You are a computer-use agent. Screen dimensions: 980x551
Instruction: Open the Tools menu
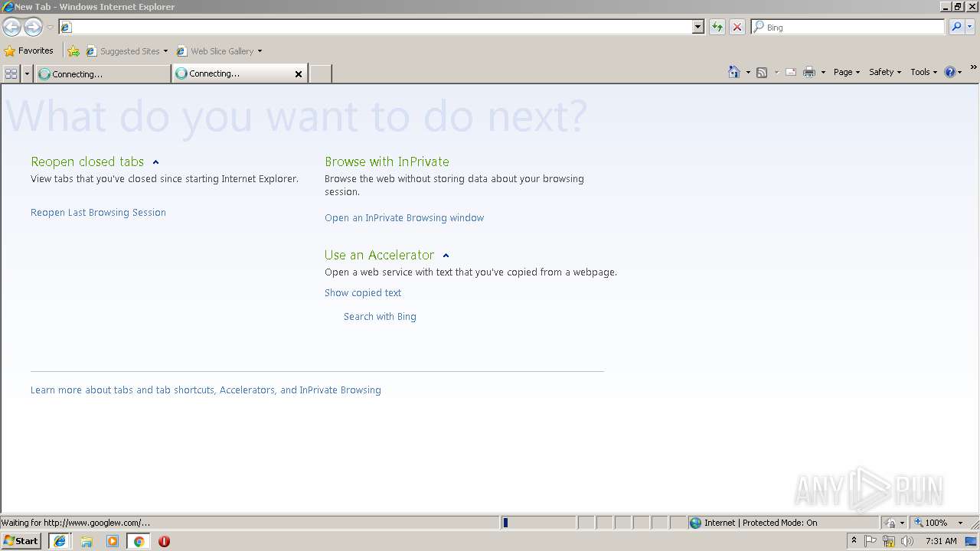(923, 72)
